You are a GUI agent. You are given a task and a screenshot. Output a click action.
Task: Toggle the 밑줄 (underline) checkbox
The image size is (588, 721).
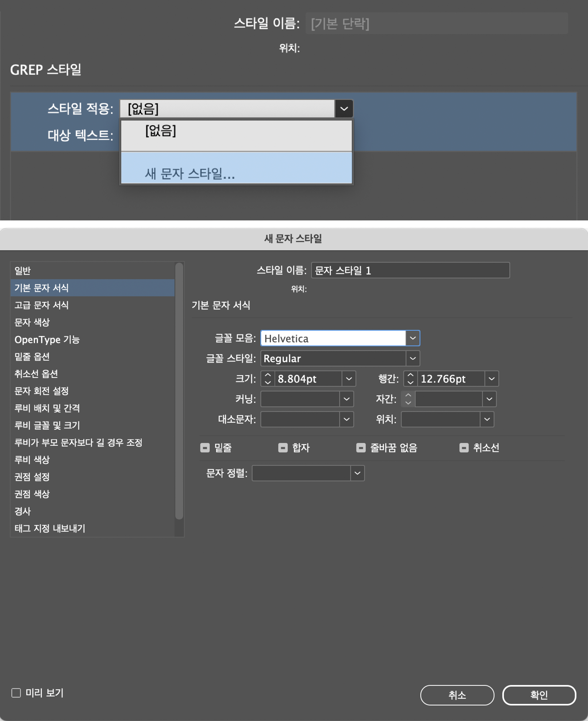(205, 448)
